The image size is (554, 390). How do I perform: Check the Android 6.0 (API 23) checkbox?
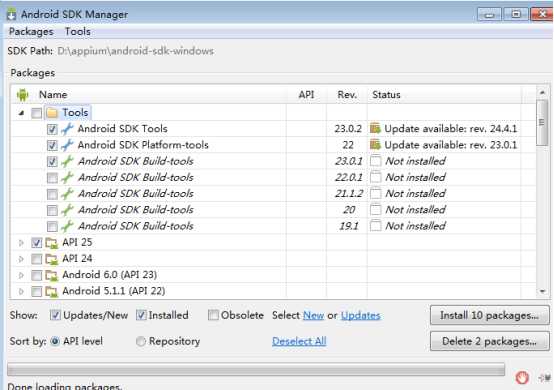36,276
